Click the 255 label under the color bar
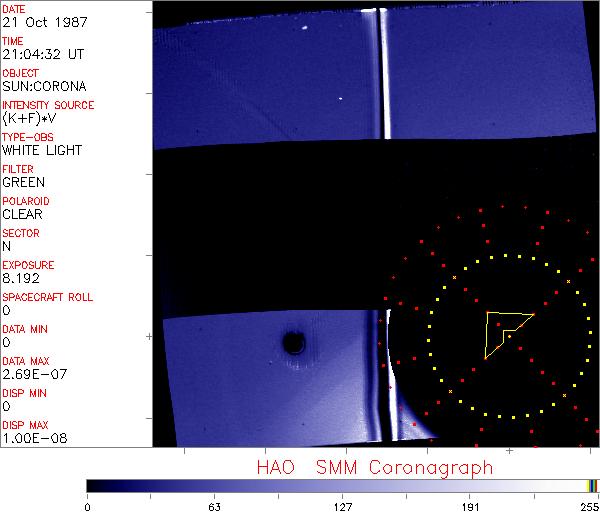This screenshot has height=512, width=600. click(x=587, y=507)
